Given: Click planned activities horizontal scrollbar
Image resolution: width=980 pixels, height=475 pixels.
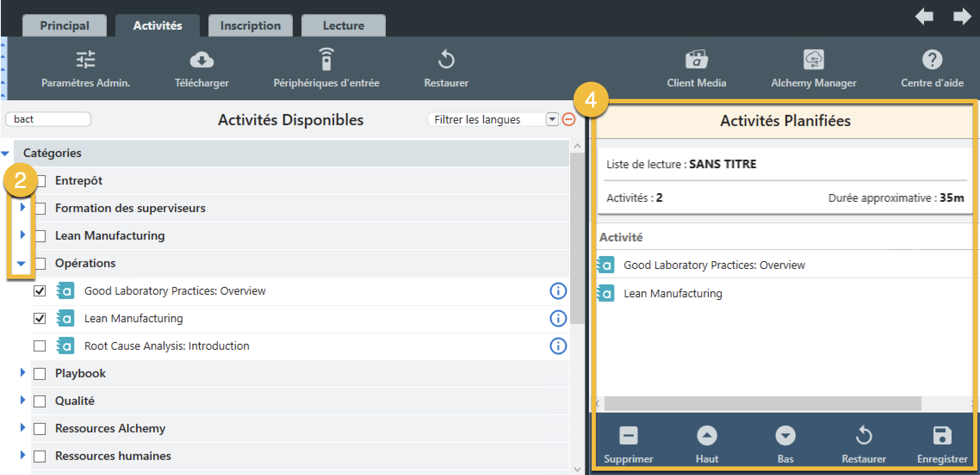Looking at the screenshot, I should tap(762, 404).
